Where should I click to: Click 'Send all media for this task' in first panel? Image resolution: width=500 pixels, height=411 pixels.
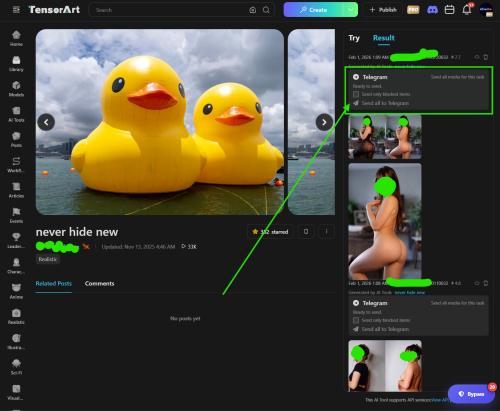pos(457,77)
